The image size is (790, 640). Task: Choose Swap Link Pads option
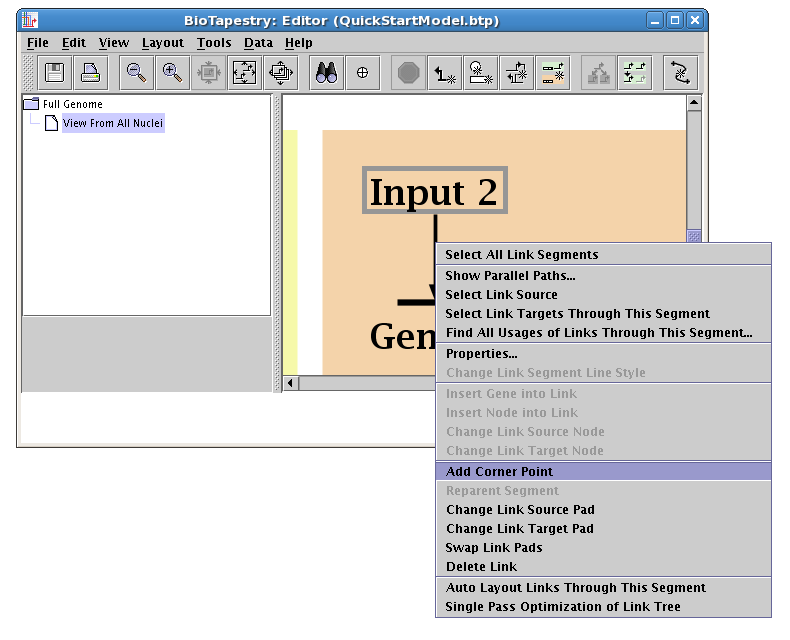tap(493, 548)
